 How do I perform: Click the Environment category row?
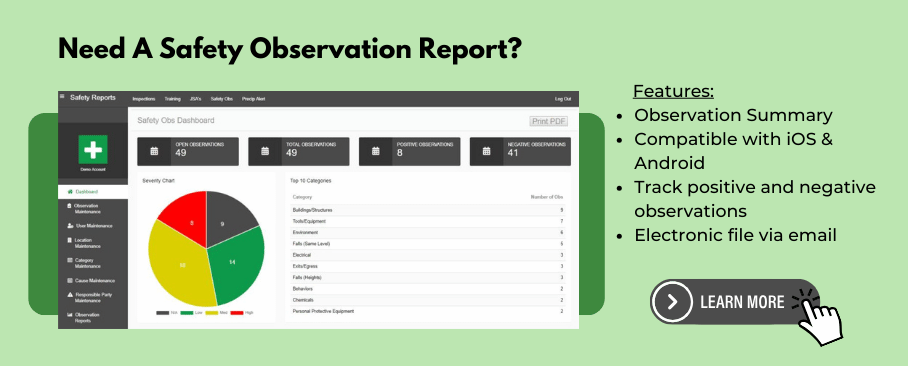click(428, 233)
